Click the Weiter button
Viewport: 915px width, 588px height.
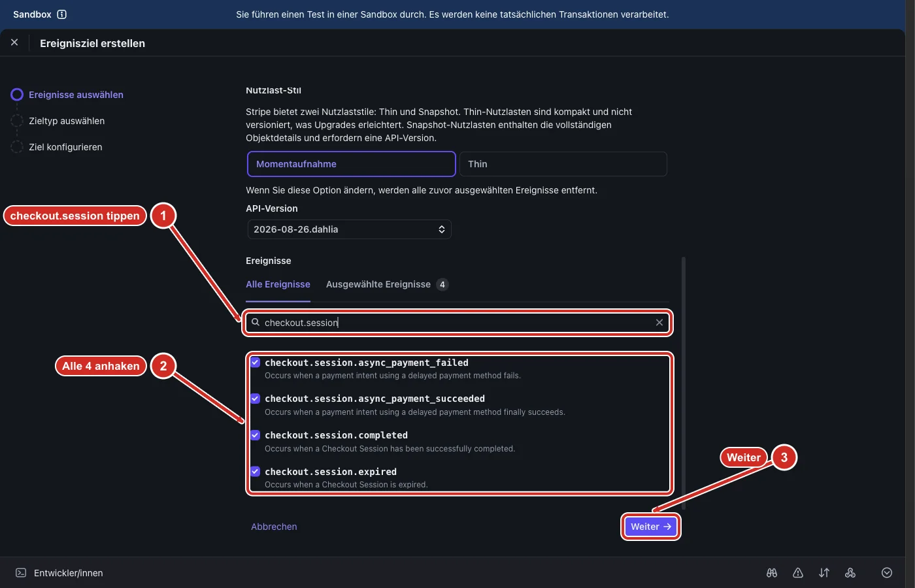651,527
